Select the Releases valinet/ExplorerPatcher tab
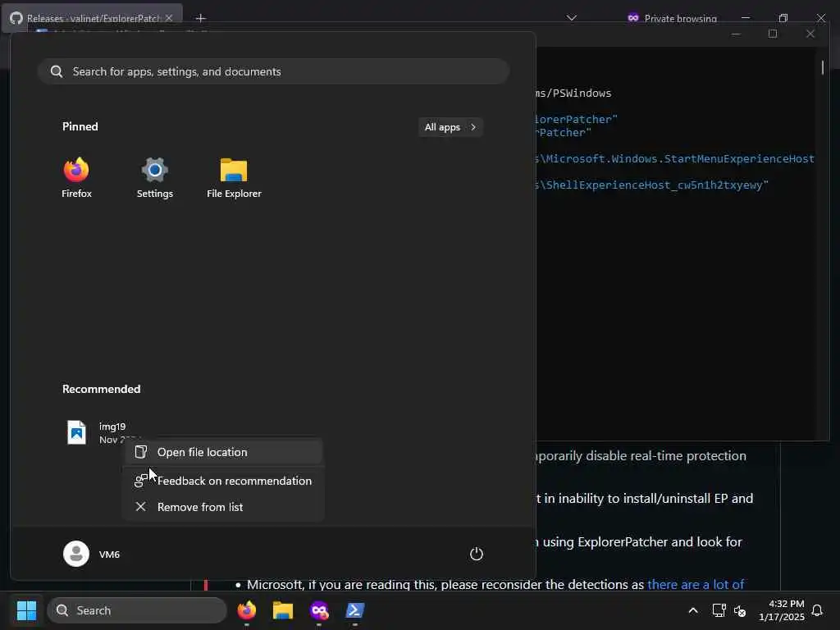840x630 pixels. (x=92, y=18)
